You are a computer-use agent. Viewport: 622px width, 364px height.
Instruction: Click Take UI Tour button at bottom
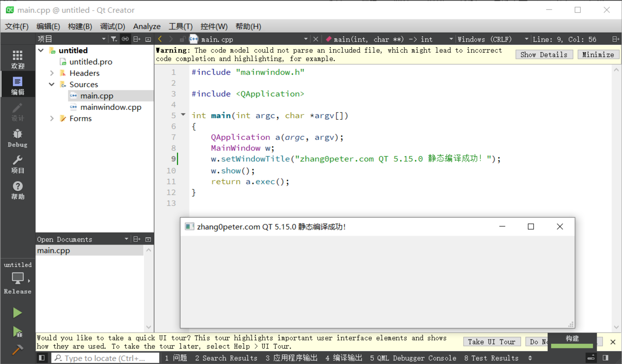(492, 342)
